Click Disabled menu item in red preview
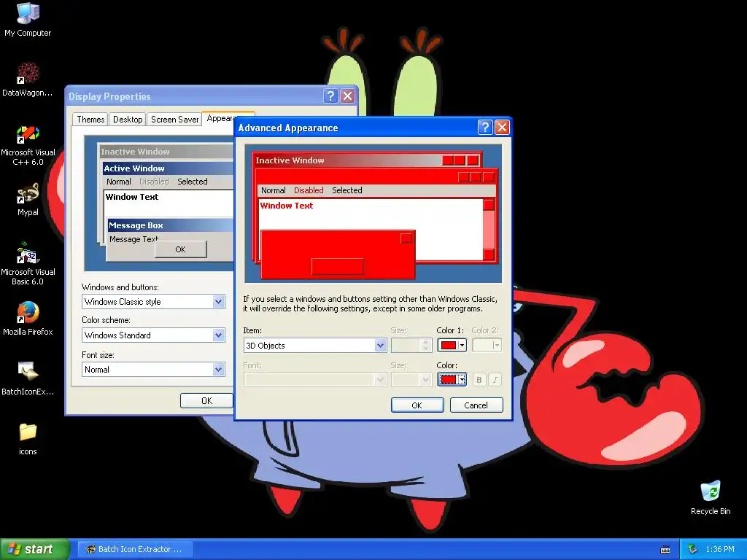Screen dimensions: 747x560 [309, 190]
